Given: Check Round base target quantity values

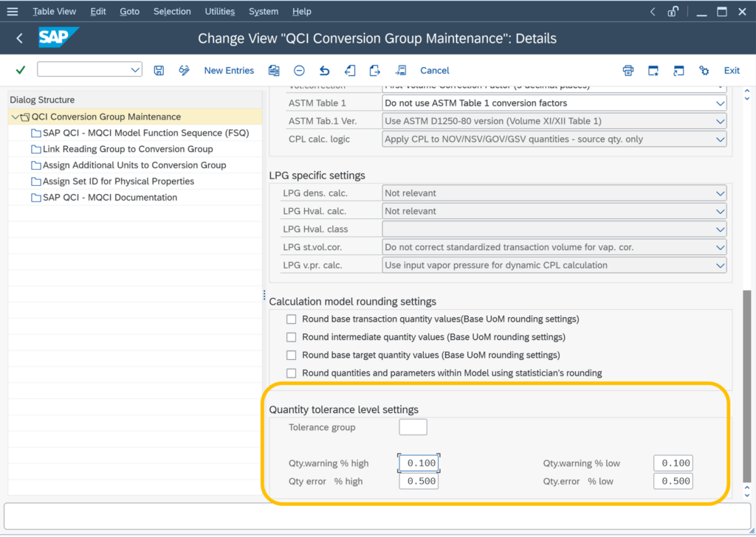Looking at the screenshot, I should [x=291, y=355].
